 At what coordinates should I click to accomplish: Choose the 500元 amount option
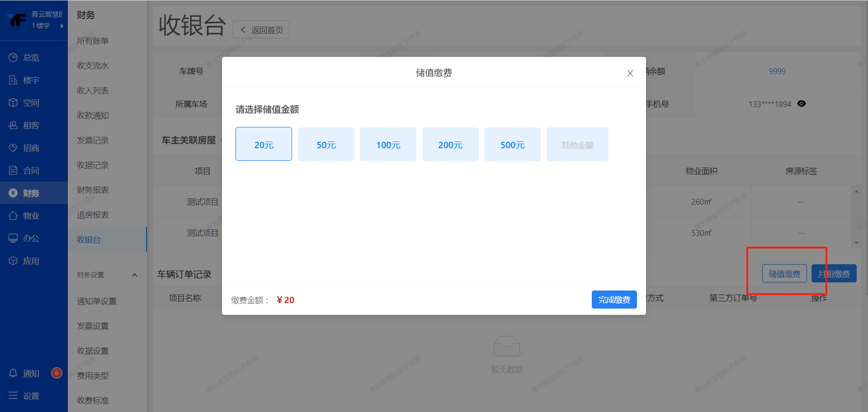512,144
